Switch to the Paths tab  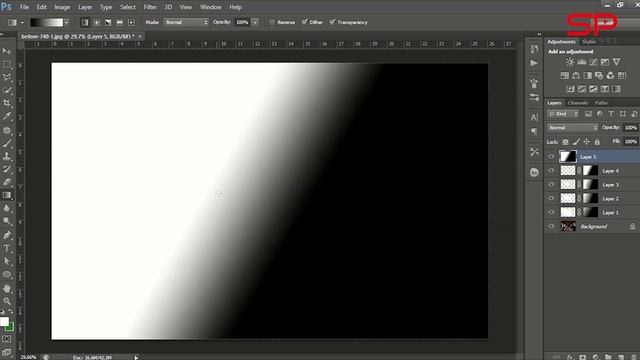[x=601, y=103]
